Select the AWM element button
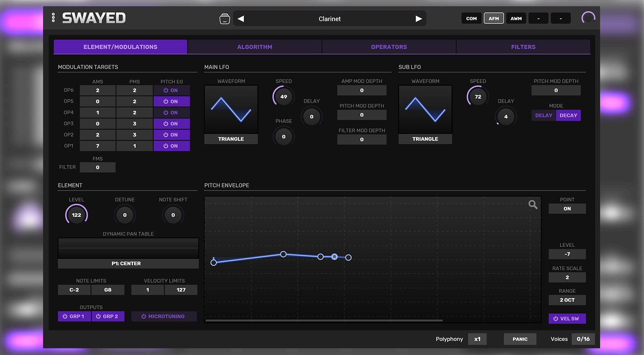644x355 pixels. [516, 18]
